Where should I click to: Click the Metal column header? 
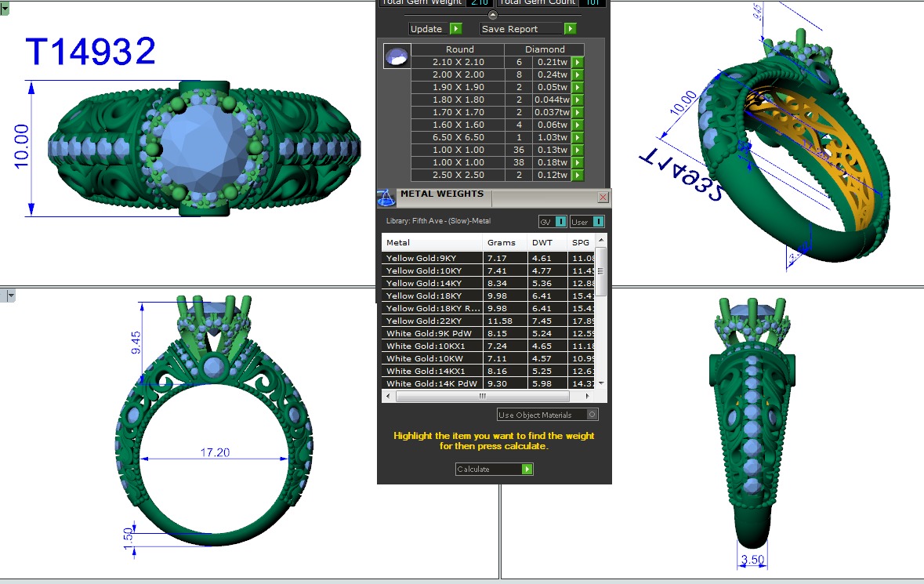[x=431, y=242]
